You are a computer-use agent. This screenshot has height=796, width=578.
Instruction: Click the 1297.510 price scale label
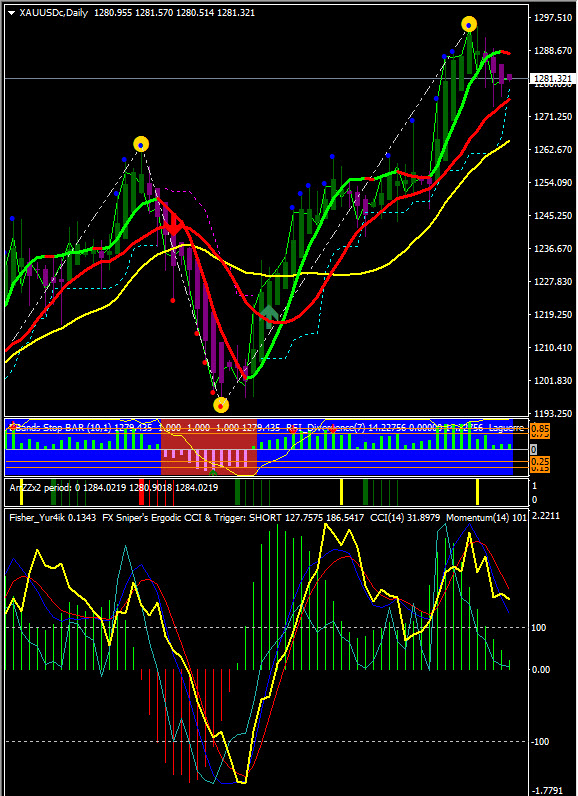tap(553, 18)
